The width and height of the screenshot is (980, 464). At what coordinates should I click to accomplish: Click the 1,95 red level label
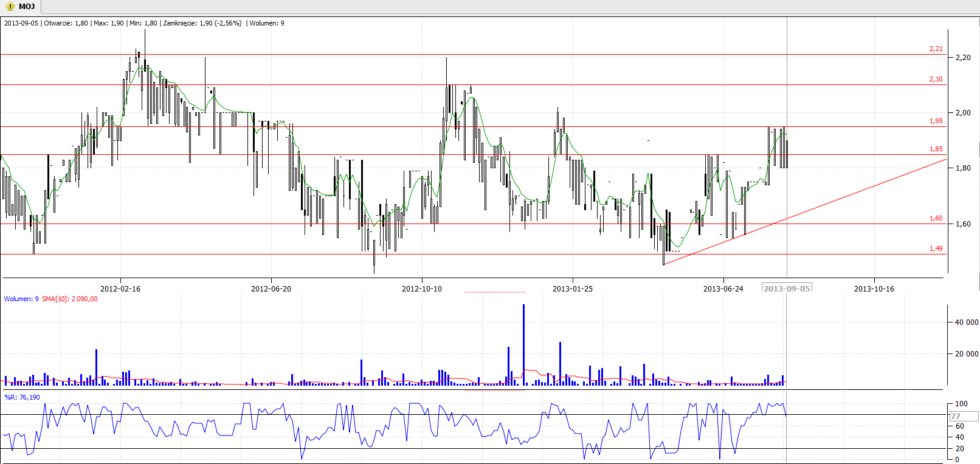point(936,121)
